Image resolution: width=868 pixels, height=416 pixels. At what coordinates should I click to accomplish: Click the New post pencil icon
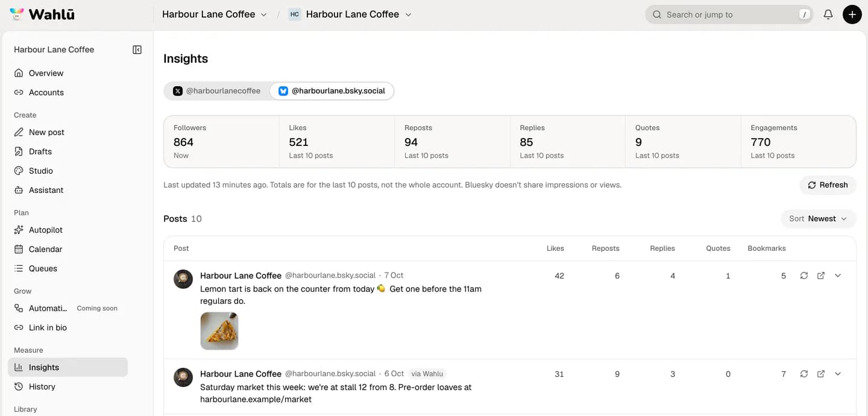click(x=19, y=132)
